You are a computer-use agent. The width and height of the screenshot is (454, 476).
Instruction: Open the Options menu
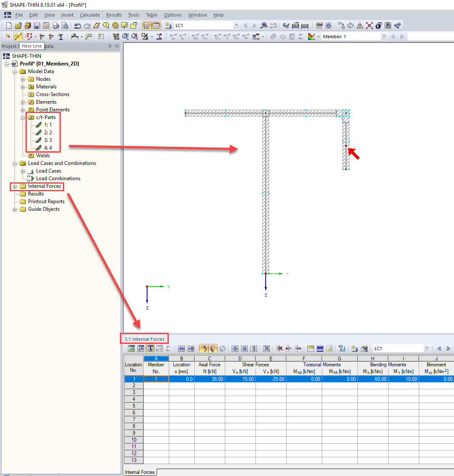tap(173, 15)
